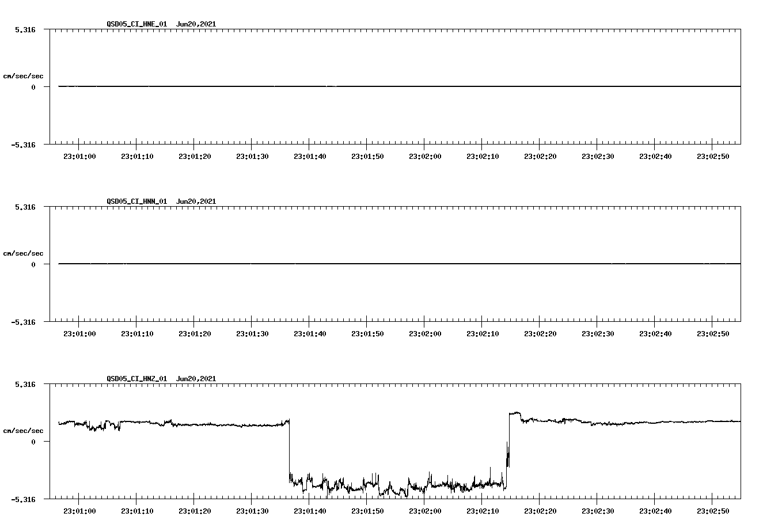The width and height of the screenshot is (782, 532).
Task: Click the 23:02:30 time label under the HNZ plot
Action: coord(598,511)
